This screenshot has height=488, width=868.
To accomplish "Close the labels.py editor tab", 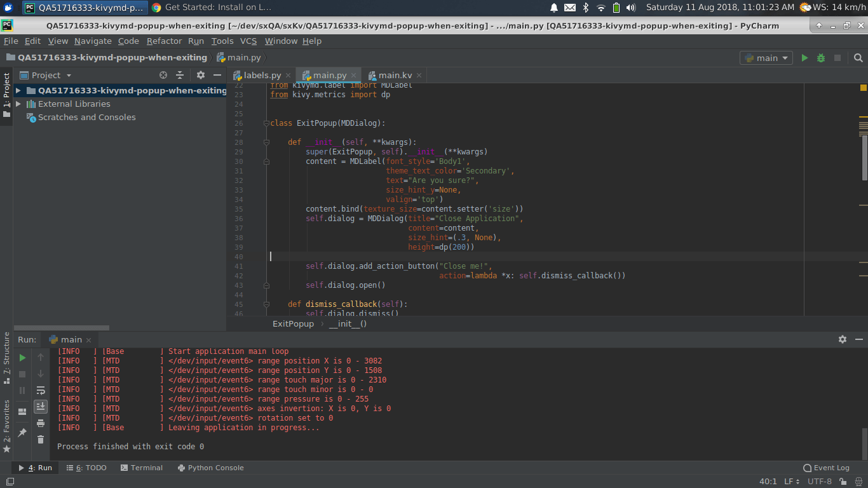I will pyautogui.click(x=288, y=75).
